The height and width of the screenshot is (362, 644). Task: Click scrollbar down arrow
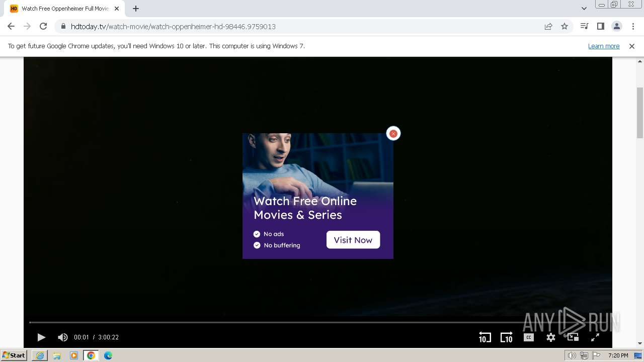(x=640, y=343)
